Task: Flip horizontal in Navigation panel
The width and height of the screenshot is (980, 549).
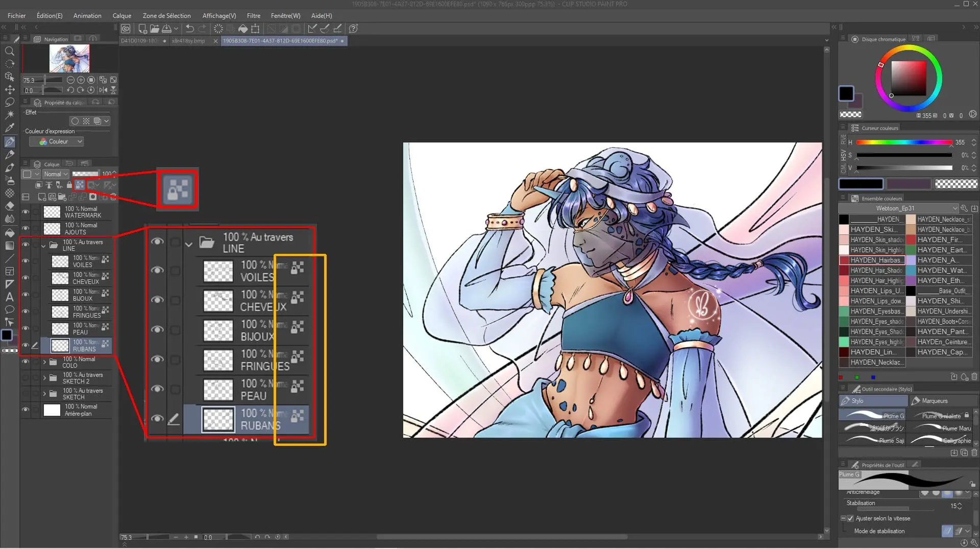Action: [103, 90]
